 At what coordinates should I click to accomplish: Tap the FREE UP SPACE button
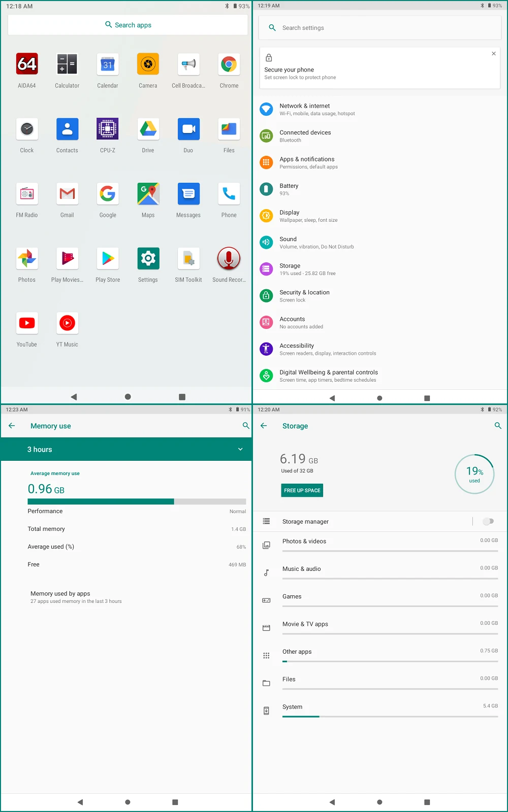(302, 490)
